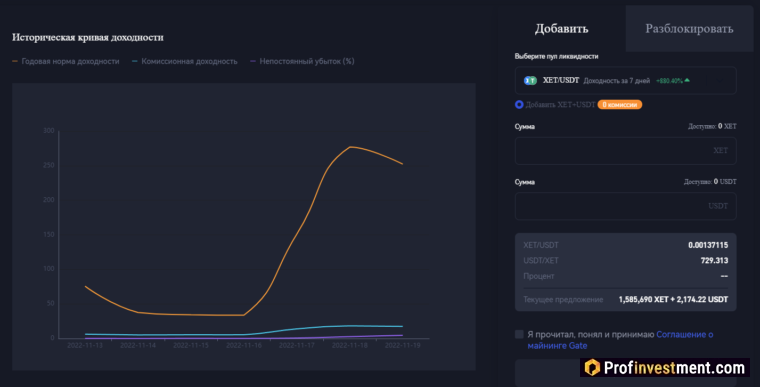This screenshot has width=760, height=387.
Task: Focus the XET amount input field
Action: click(x=625, y=151)
